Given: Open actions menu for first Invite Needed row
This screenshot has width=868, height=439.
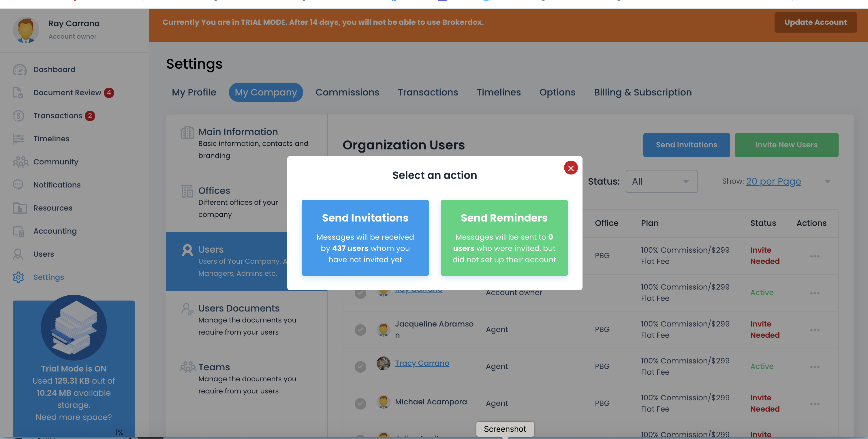Looking at the screenshot, I should point(814,256).
